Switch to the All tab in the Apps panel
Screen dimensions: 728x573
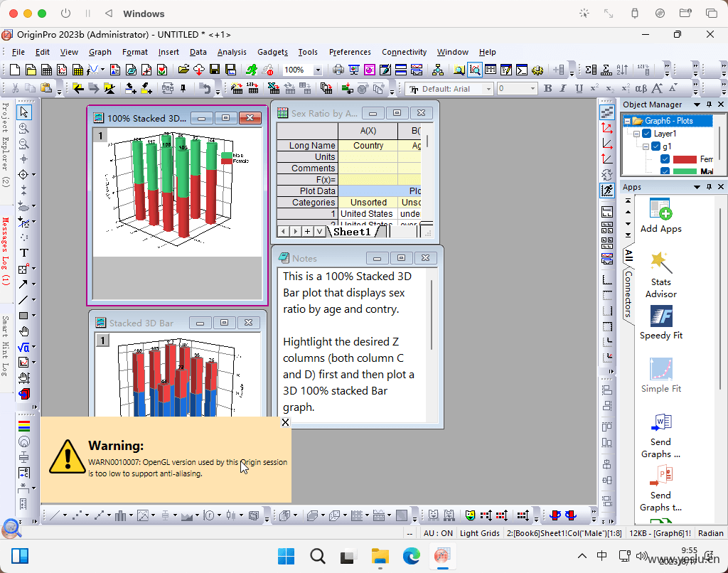628,255
